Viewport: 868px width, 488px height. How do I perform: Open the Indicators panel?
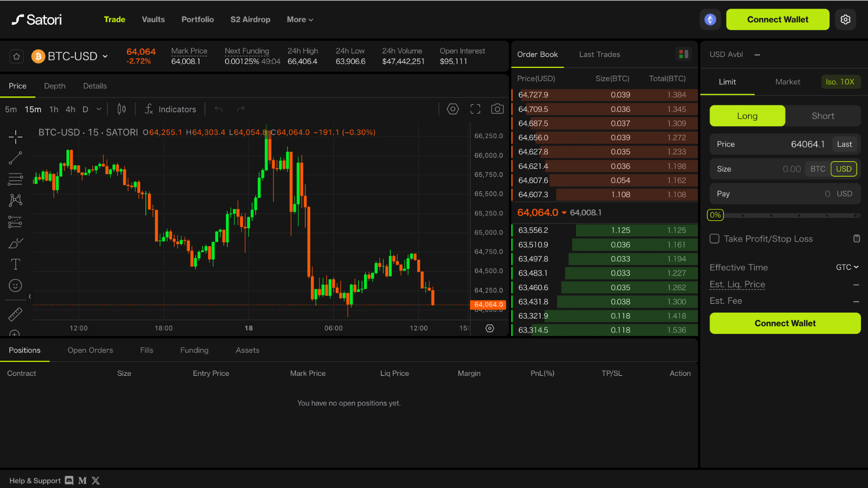point(170,109)
